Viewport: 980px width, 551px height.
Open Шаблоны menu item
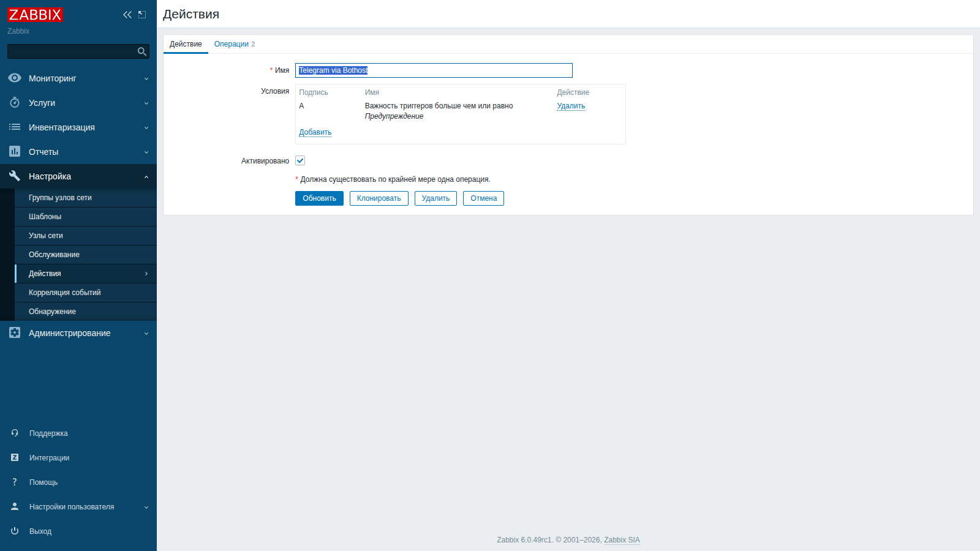click(x=86, y=217)
